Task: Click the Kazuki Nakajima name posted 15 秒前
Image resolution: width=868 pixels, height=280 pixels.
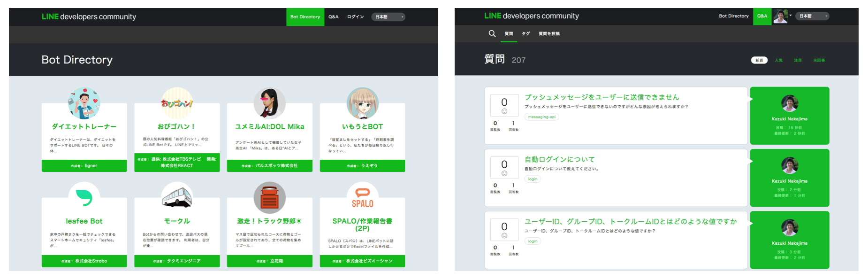Action: [790, 119]
